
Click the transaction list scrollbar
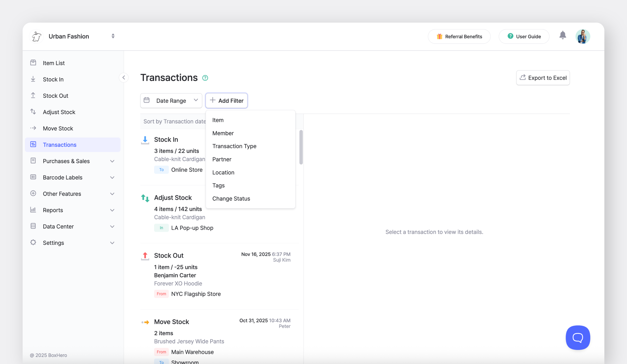click(301, 147)
